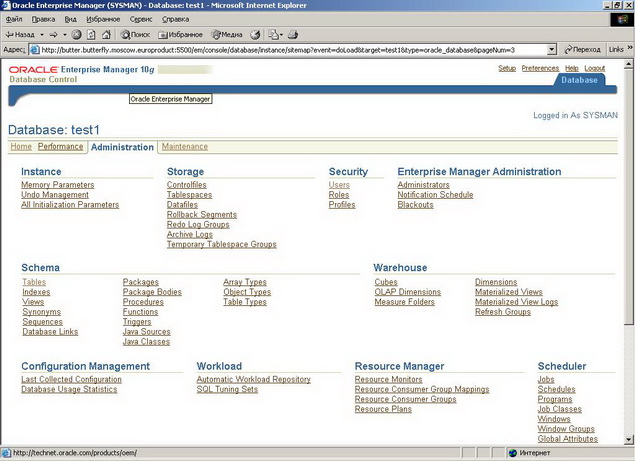635x461 pixels.
Task: Open the Favorites (Избранное) toolbar button
Action: point(180,35)
